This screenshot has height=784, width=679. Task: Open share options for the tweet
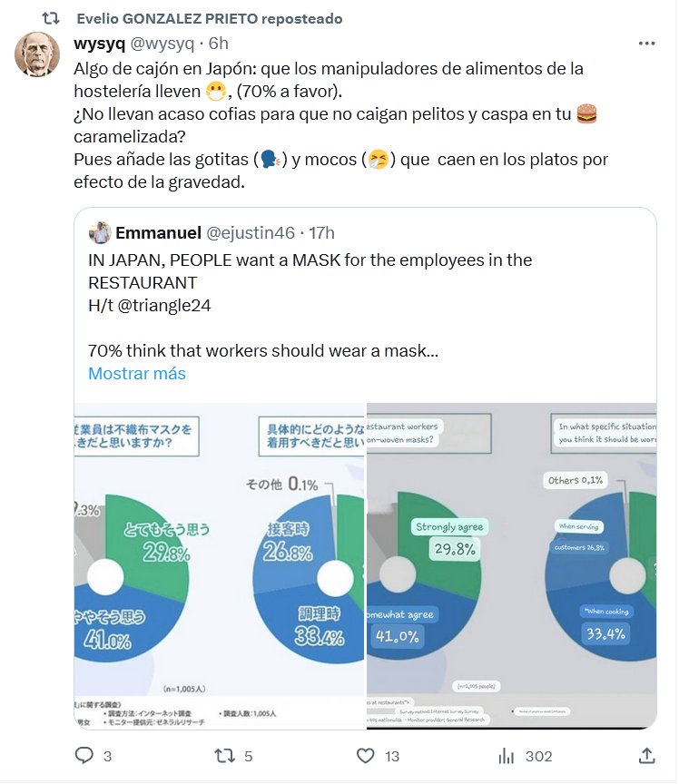[x=647, y=756]
